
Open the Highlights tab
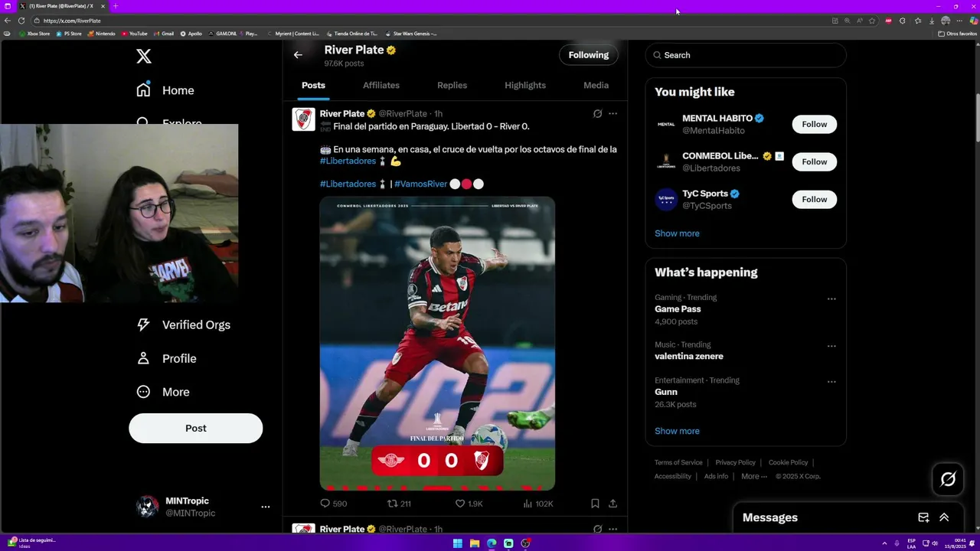(525, 85)
